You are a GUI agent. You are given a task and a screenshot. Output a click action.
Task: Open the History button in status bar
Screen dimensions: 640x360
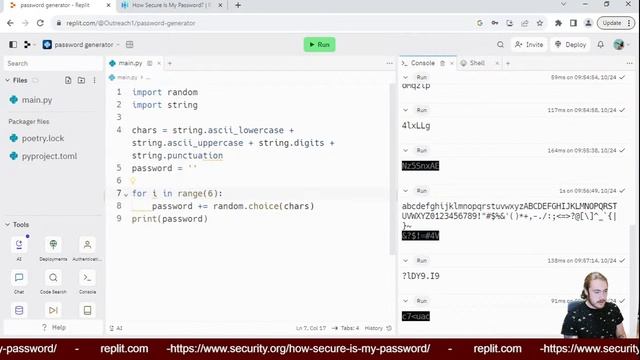(378, 328)
